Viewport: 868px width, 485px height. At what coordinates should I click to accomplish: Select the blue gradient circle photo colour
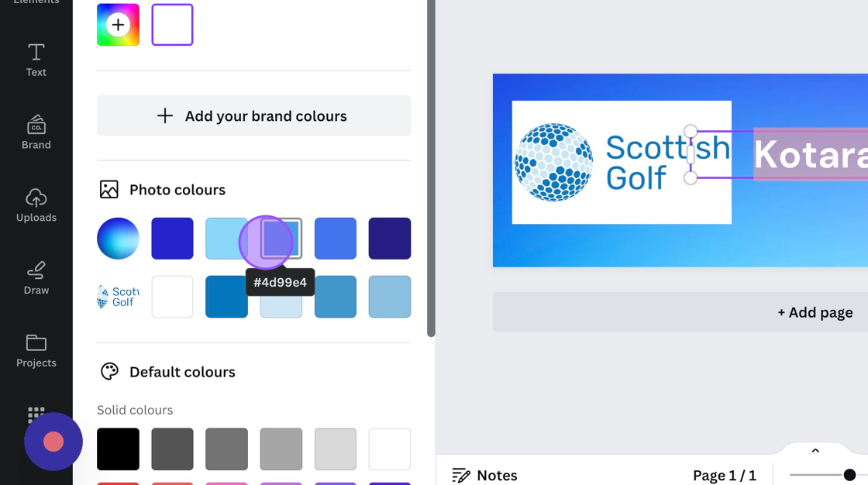click(x=118, y=239)
